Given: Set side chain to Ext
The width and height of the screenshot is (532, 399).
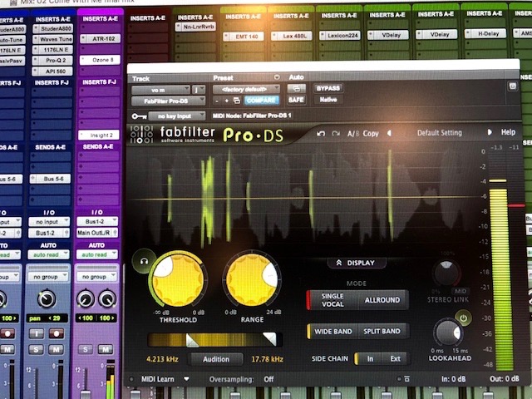Looking at the screenshot, I should click(x=396, y=358).
